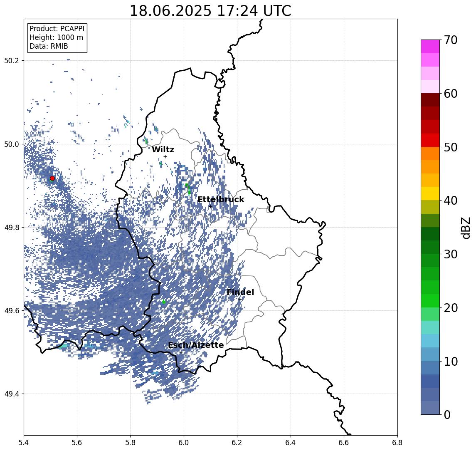Click the Ettelbruck city label
Screen dimensions: 476x451
(221, 200)
